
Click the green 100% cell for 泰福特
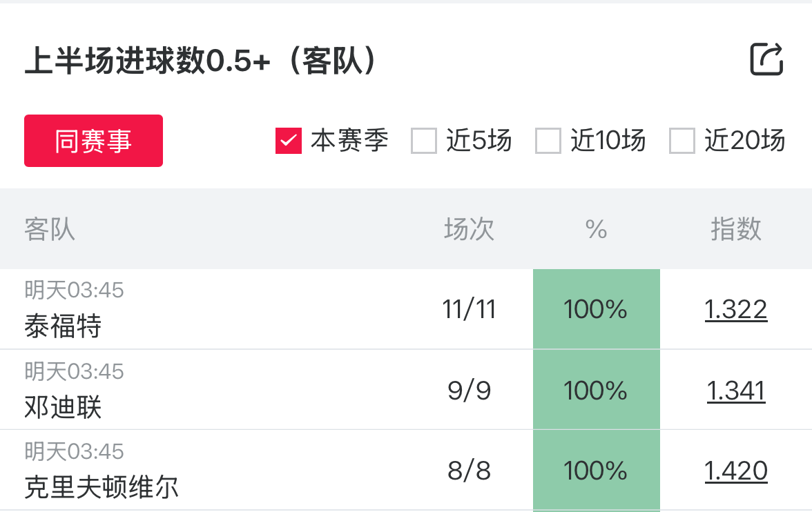tap(596, 310)
